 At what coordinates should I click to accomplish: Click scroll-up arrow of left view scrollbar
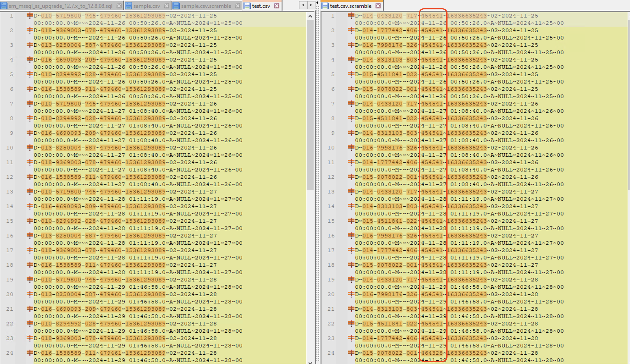[x=310, y=16]
